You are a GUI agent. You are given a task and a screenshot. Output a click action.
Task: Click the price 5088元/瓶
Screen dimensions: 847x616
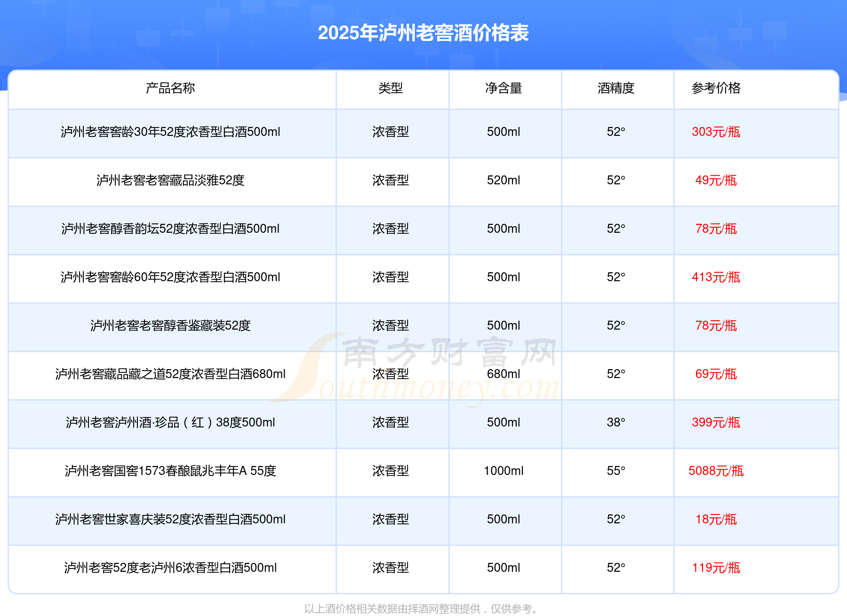click(716, 471)
